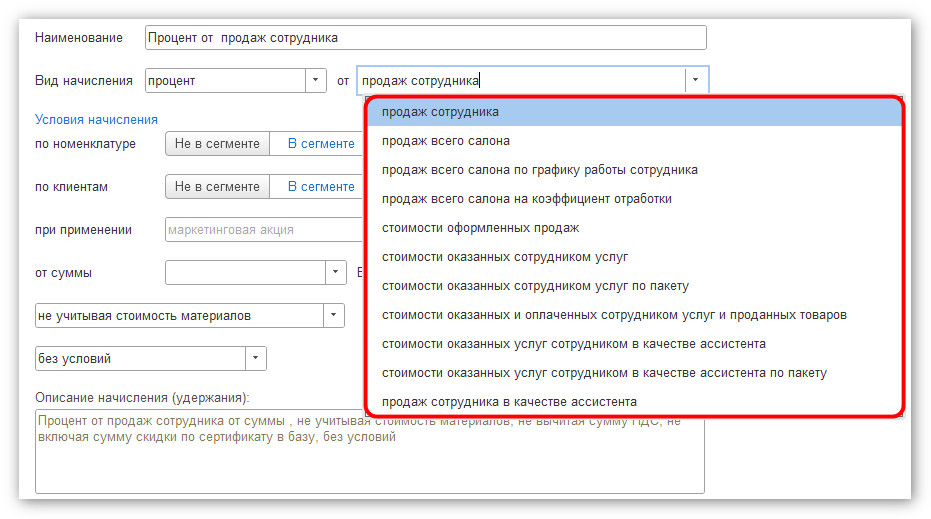
Task: Choose 'стоимости оказанных услуг сотрудником в качестве ассистента'
Action: tap(634, 344)
